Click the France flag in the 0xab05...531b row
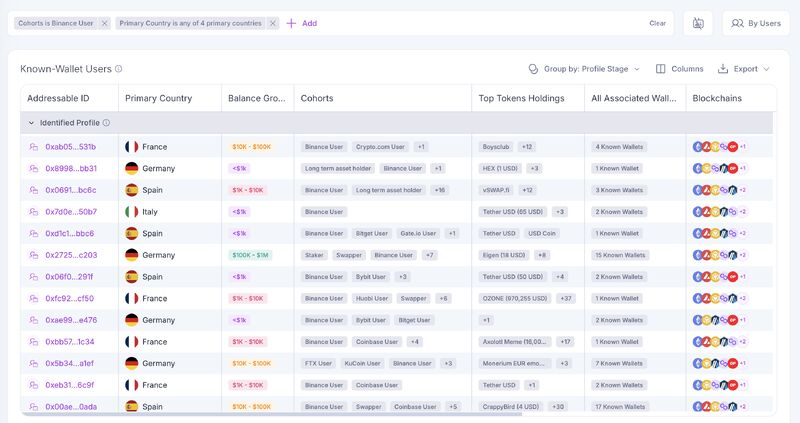 [132, 147]
